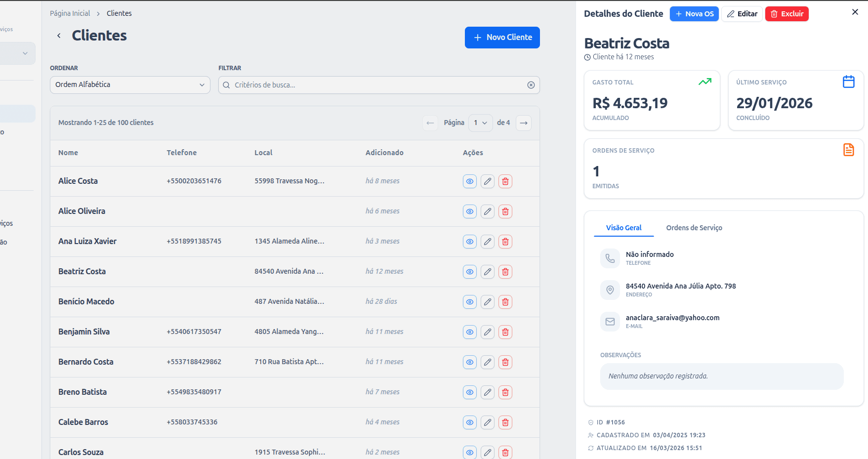Image resolution: width=868 pixels, height=459 pixels.
Task: Open the Ordem Alfabética sorting dropdown
Action: [x=129, y=84]
